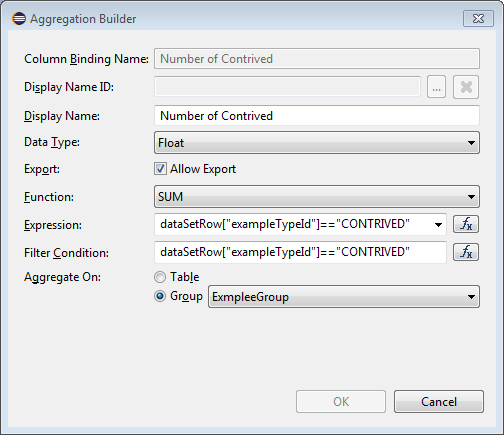
Task: Click the Column Binding Name label
Action: click(86, 59)
